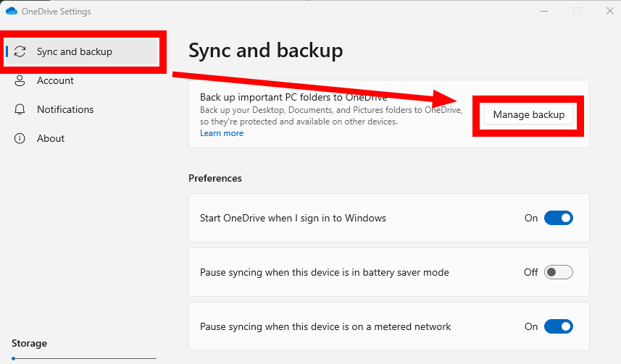
Task: Click the Manage backup button
Action: [x=529, y=115]
